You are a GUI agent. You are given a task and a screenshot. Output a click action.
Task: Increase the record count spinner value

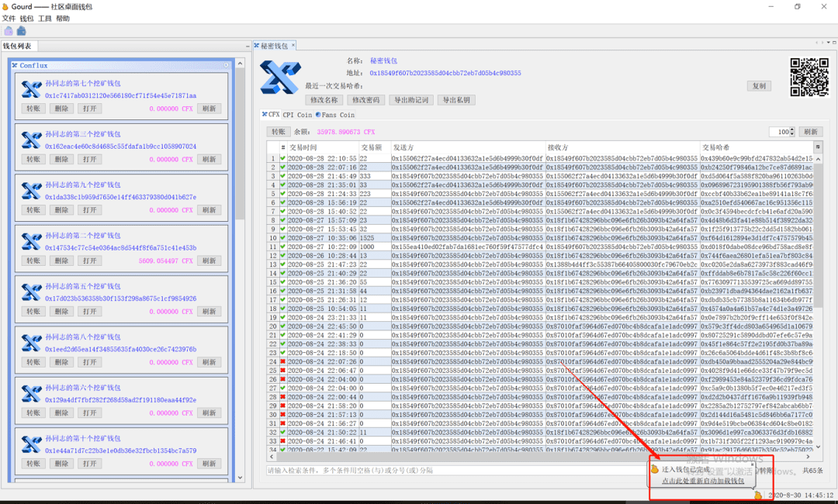[792, 129]
